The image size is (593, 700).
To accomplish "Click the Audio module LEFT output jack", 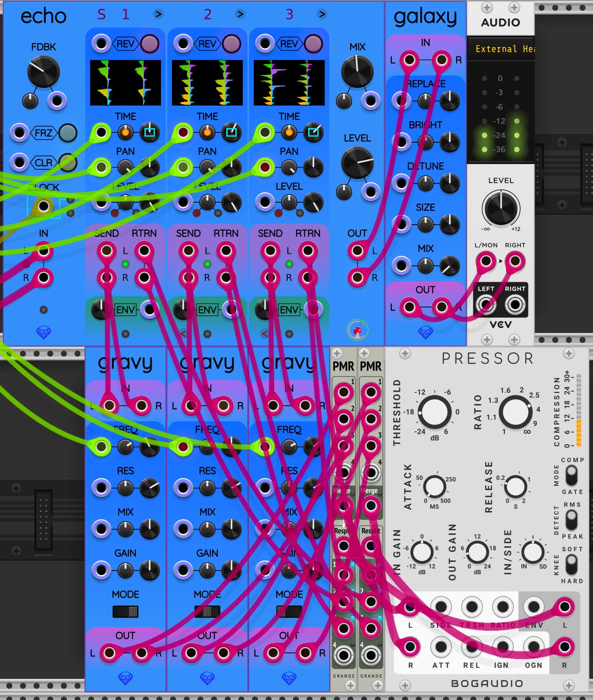I will pos(486,304).
